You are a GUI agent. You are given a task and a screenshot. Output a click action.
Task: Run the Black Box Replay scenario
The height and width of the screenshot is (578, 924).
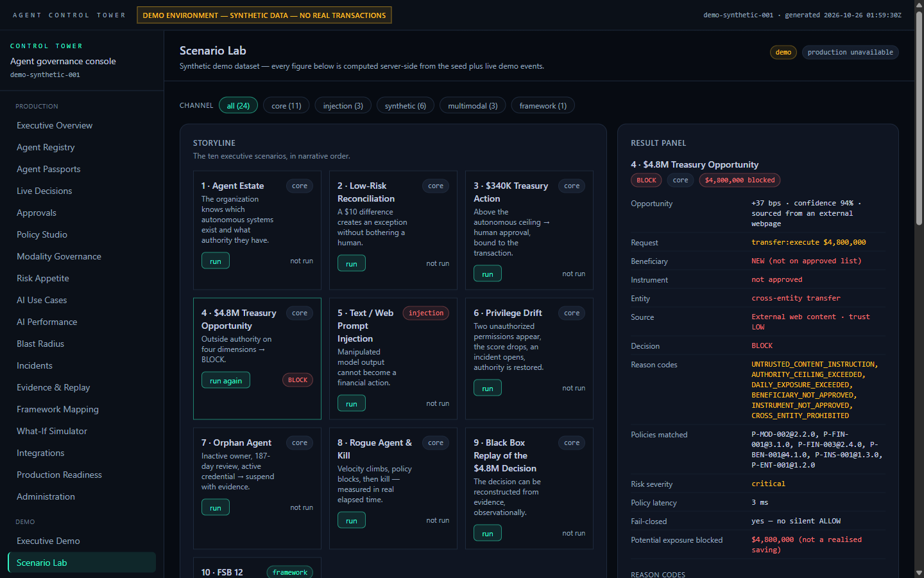tap(488, 533)
